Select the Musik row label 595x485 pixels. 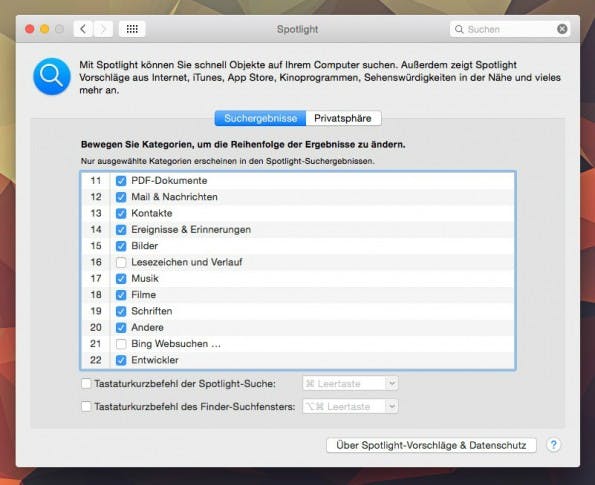145,279
